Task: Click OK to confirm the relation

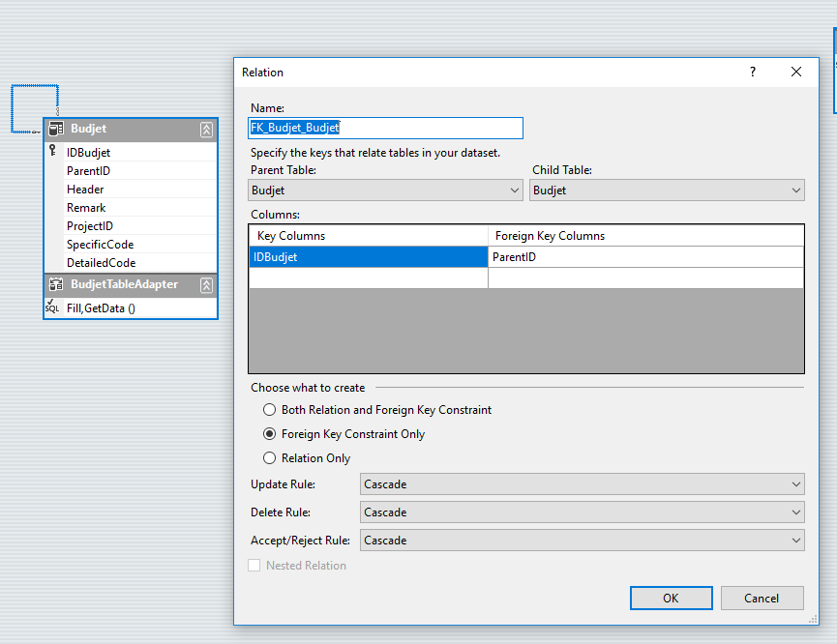Action: pyautogui.click(x=671, y=599)
